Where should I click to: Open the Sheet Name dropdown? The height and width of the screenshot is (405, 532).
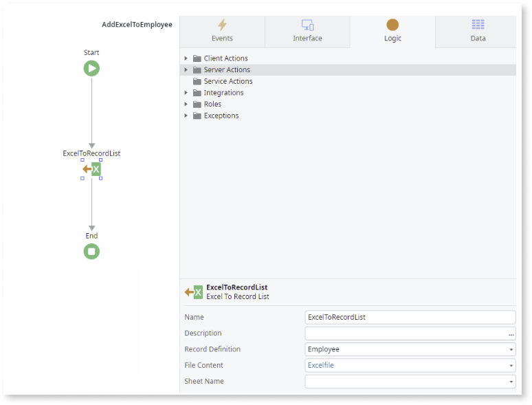click(x=511, y=382)
